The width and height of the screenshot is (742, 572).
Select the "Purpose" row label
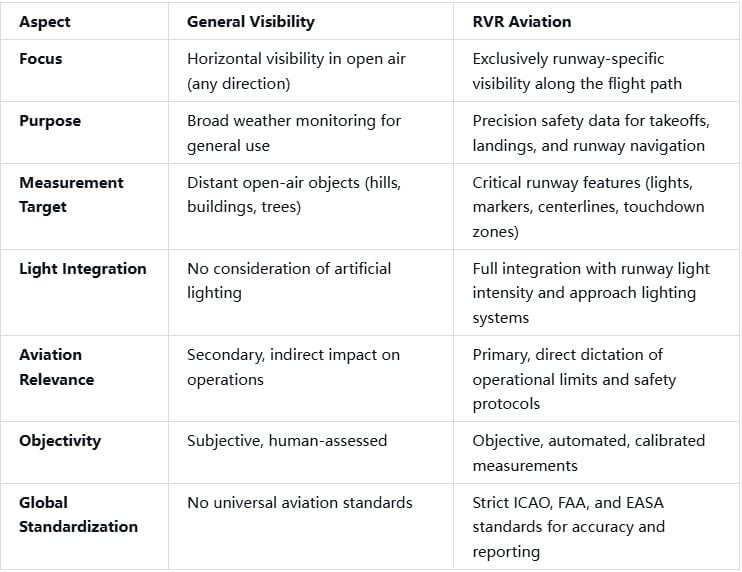pos(50,121)
